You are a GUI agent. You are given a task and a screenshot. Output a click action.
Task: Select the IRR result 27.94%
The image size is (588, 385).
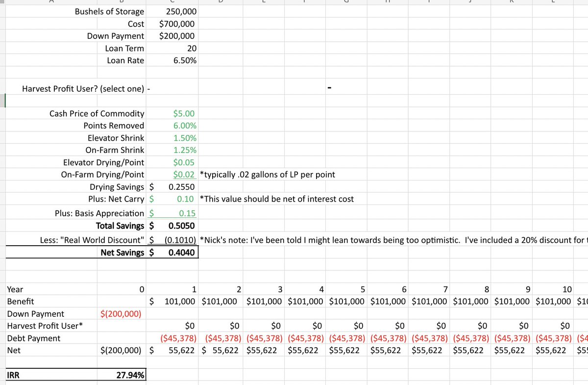pyautogui.click(x=130, y=375)
